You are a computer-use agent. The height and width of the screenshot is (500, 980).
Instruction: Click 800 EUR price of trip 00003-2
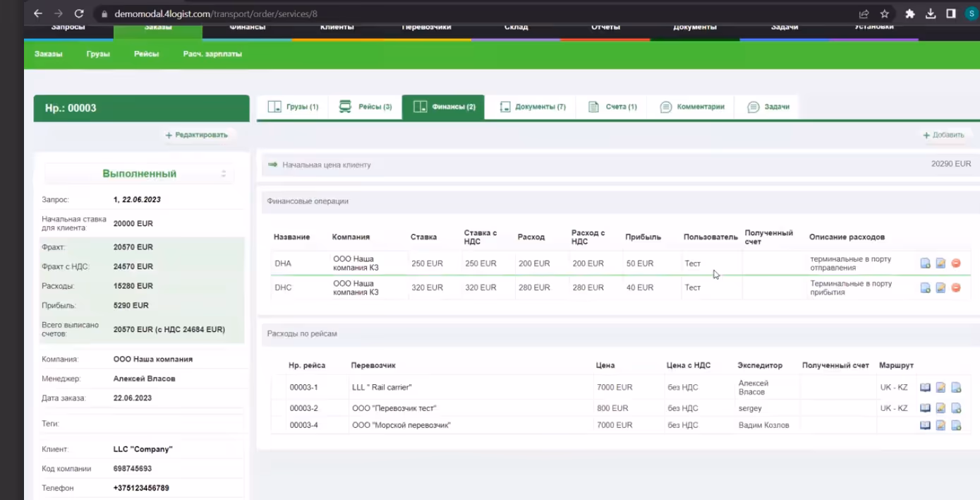tap(612, 408)
